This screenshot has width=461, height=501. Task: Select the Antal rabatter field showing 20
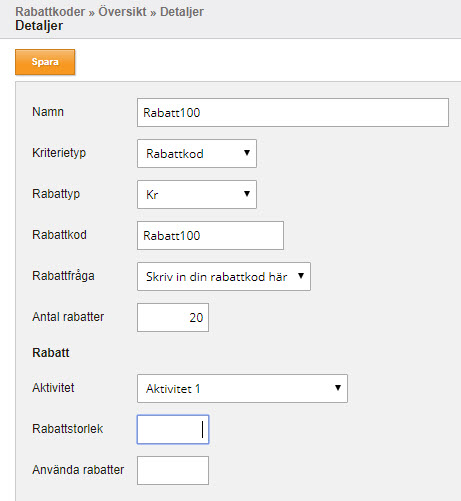pyautogui.click(x=173, y=317)
